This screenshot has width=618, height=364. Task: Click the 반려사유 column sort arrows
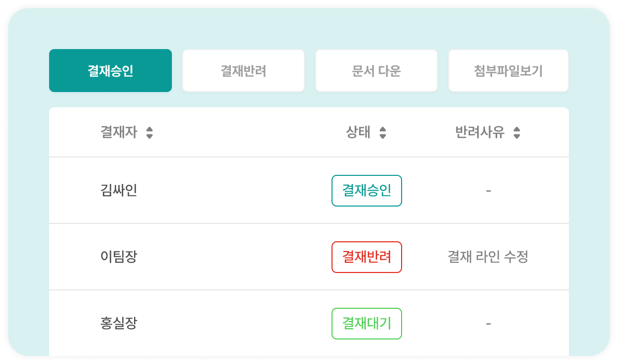pos(517,132)
